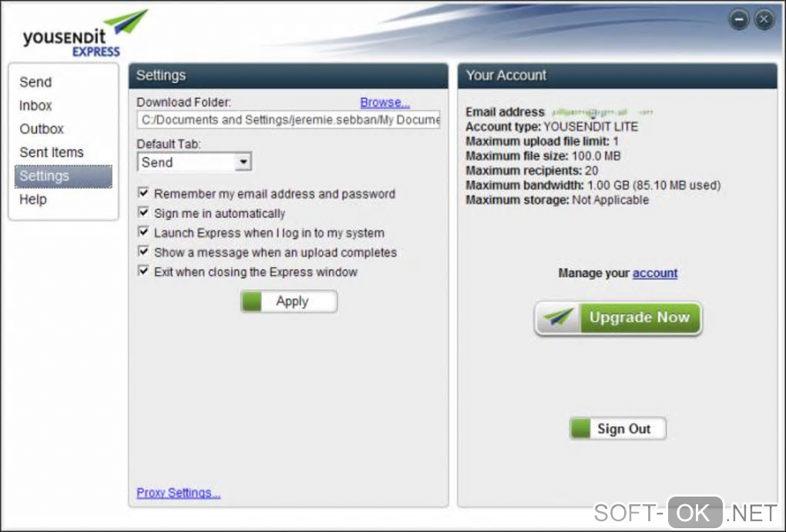Click the account link under Manage your
The width and height of the screenshot is (786, 532).
(x=655, y=273)
